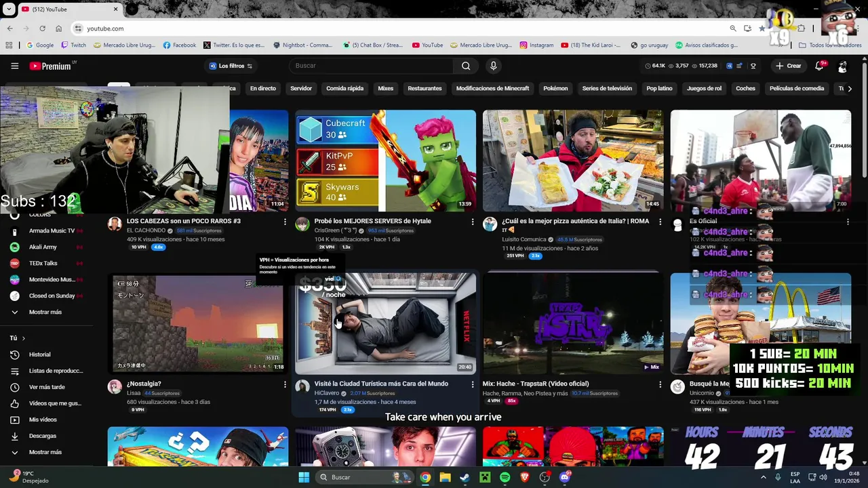Select the Coches filter chip
The width and height of the screenshot is (868, 488).
click(x=745, y=89)
